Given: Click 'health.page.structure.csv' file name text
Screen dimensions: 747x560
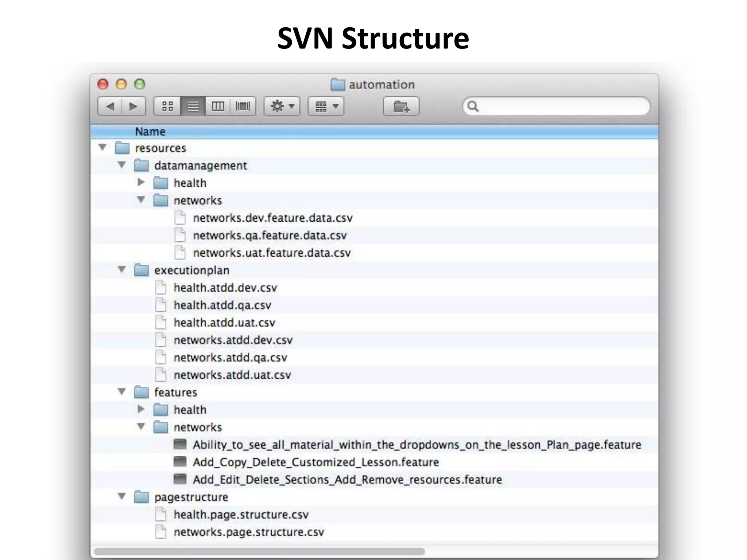Looking at the screenshot, I should point(241,515).
